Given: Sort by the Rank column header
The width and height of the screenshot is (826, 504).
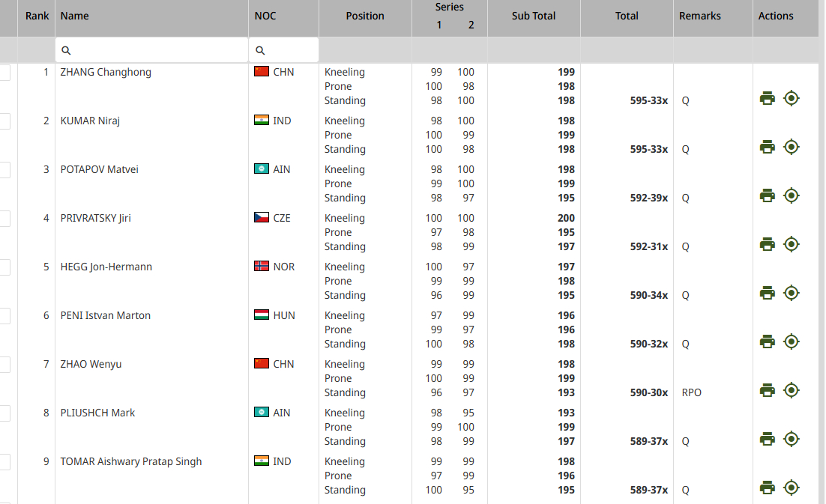Looking at the screenshot, I should (x=37, y=16).
